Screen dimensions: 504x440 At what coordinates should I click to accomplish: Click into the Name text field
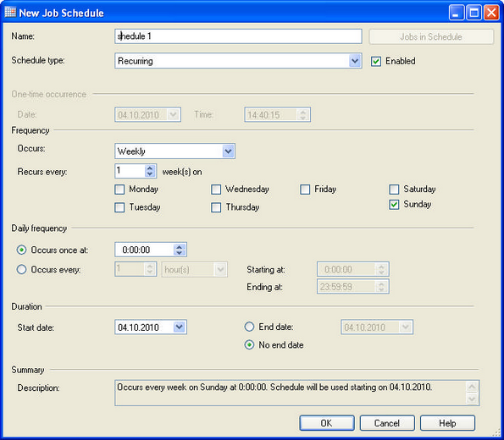point(238,36)
